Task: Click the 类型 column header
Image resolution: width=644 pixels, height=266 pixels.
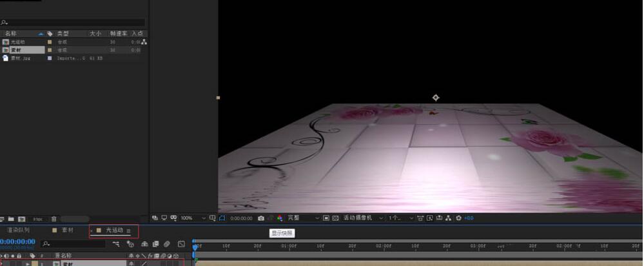Action: coord(63,34)
